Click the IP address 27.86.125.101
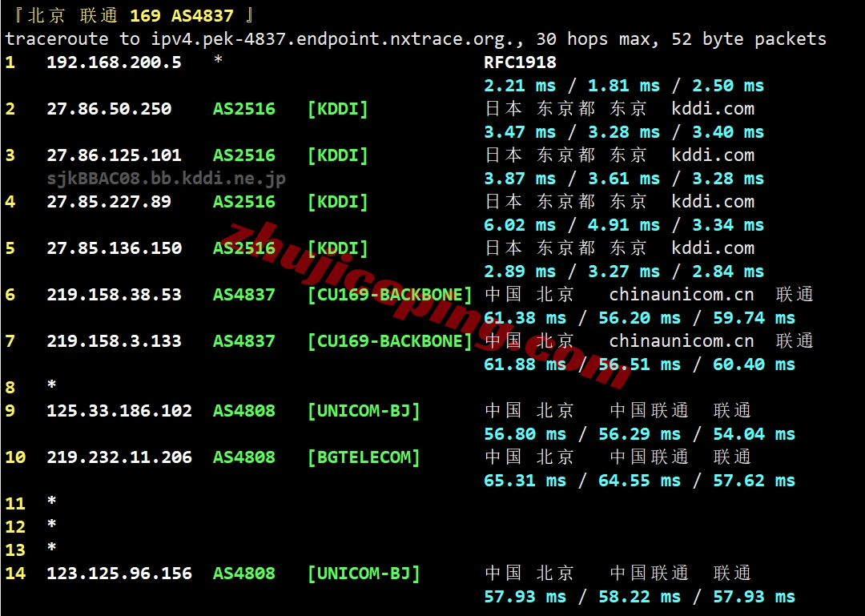 114,155
